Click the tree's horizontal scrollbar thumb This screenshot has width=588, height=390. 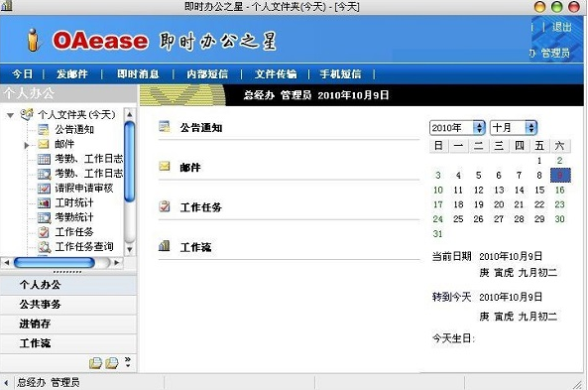(55, 262)
